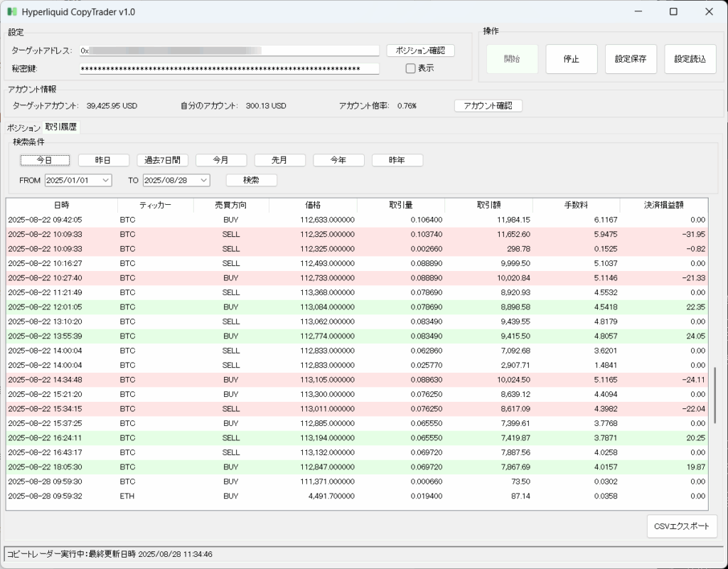Screen dimensions: 728x569
Task: Focus the 秘密鍵 password field
Action: (x=230, y=69)
